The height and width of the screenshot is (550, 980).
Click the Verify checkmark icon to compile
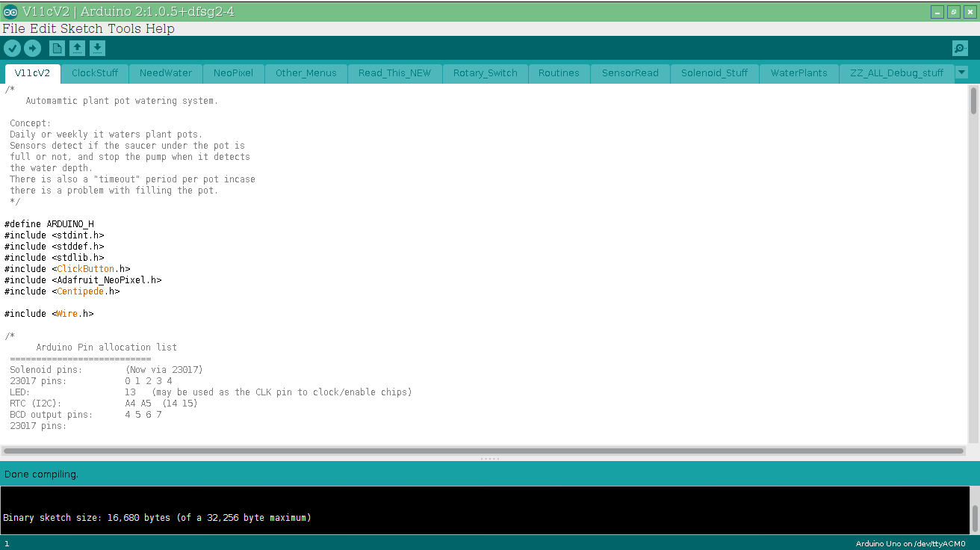pyautogui.click(x=12, y=47)
